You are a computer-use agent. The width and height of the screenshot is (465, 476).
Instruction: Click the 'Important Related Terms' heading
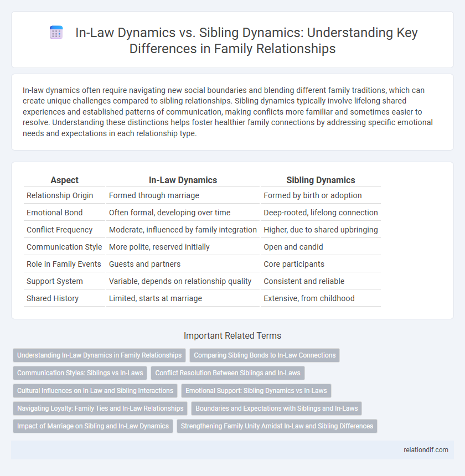232,335
